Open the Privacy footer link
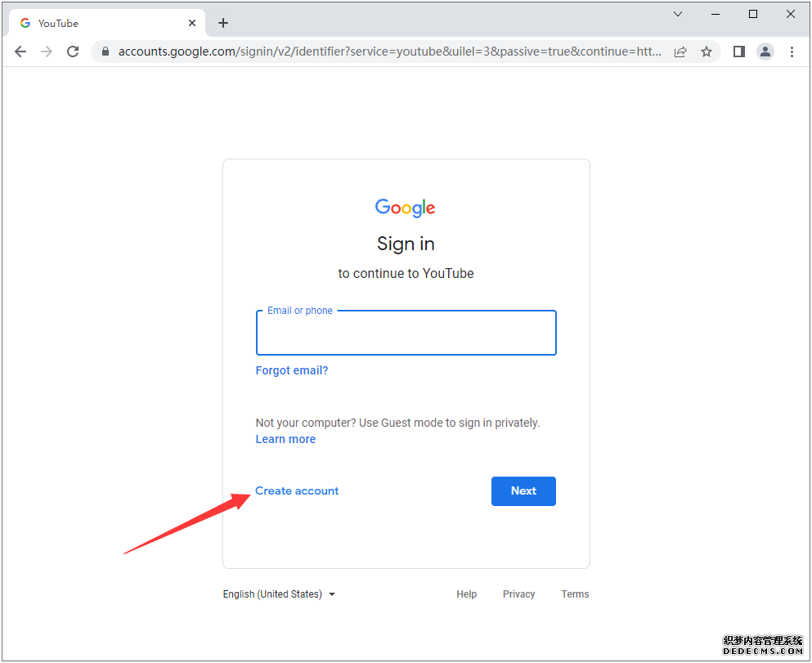The width and height of the screenshot is (812, 663). [519, 594]
